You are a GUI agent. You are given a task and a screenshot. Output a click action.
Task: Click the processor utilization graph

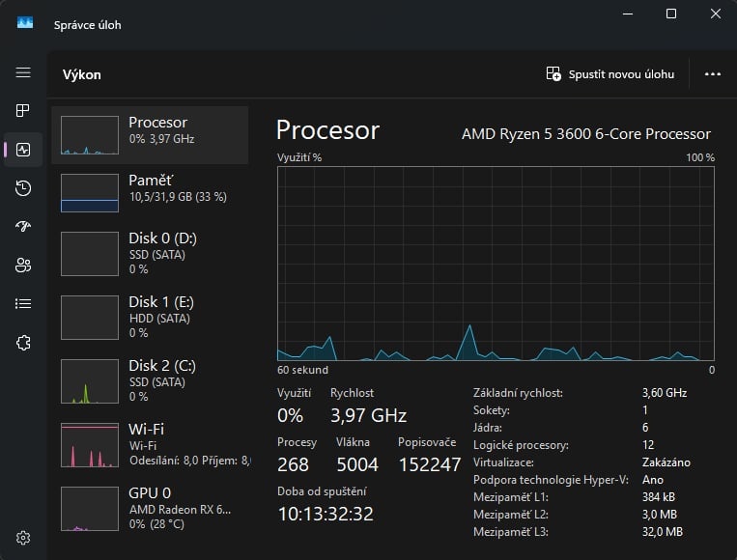click(496, 263)
